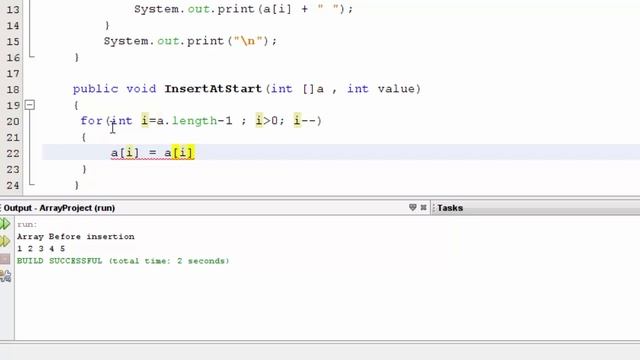This screenshot has height=360, width=640.
Task: Click the 'run:' line in output
Action: tap(27, 224)
